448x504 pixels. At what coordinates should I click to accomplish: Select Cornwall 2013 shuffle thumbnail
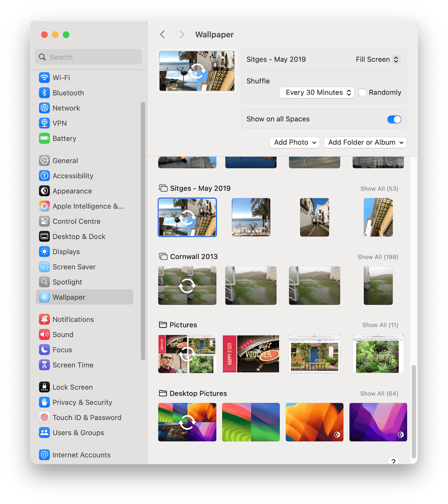[x=187, y=286]
